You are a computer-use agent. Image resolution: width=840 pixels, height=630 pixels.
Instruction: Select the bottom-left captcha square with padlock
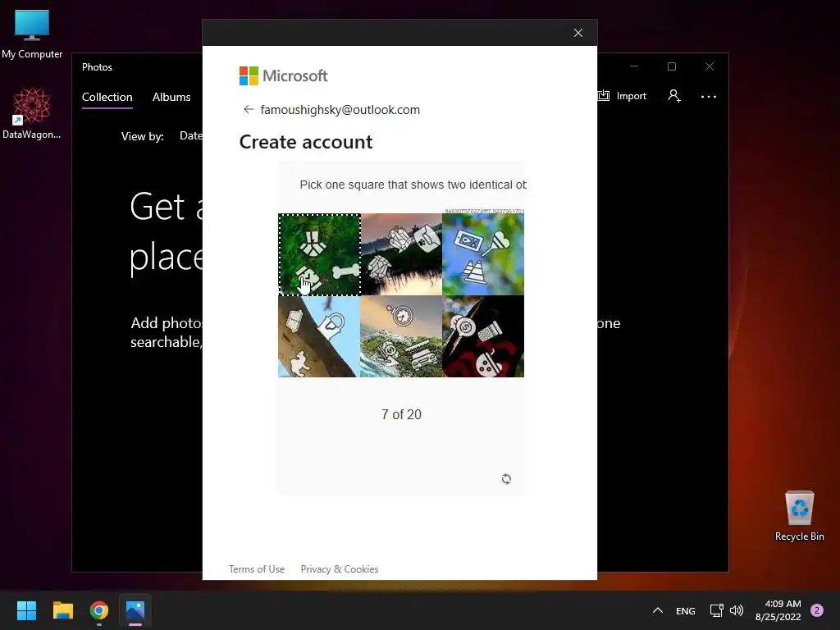click(319, 336)
